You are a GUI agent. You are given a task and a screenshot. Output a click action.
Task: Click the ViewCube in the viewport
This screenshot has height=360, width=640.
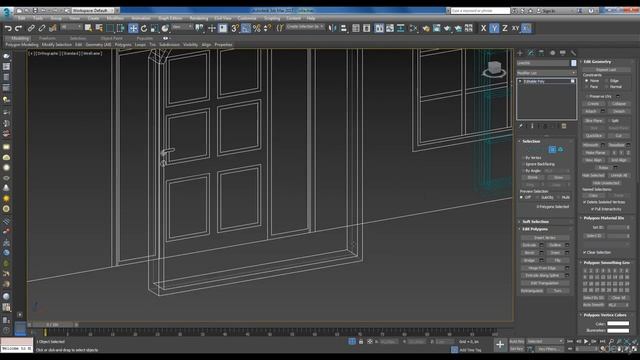tap(494, 69)
